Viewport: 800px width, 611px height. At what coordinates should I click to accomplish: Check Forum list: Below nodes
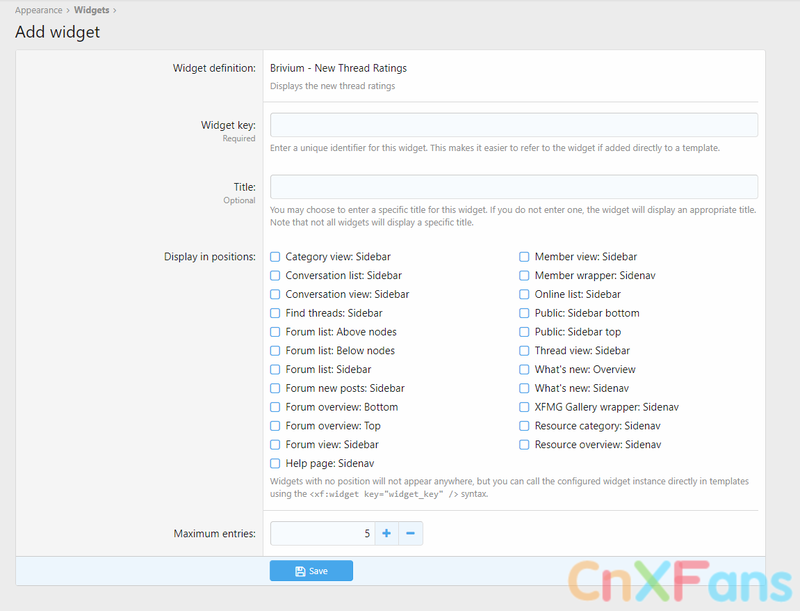[x=275, y=351]
